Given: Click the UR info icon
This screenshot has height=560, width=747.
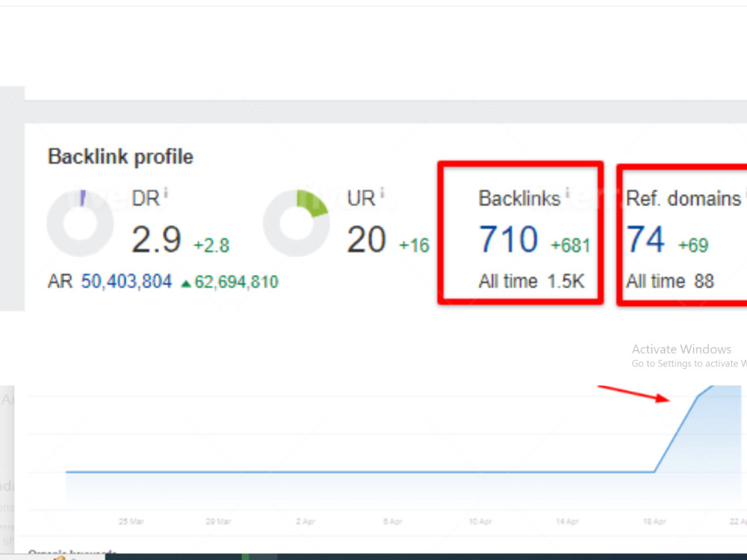Looking at the screenshot, I should 382,193.
